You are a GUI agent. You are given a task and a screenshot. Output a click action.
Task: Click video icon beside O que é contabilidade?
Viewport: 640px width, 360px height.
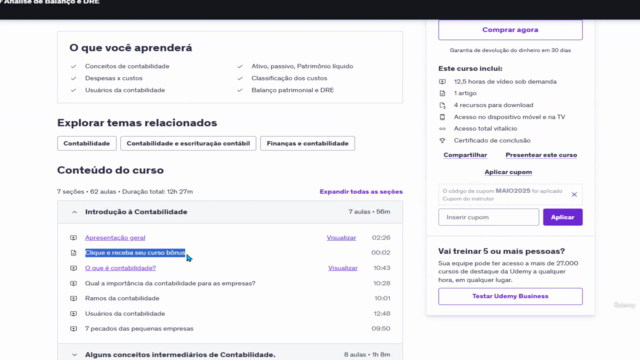coord(73,268)
